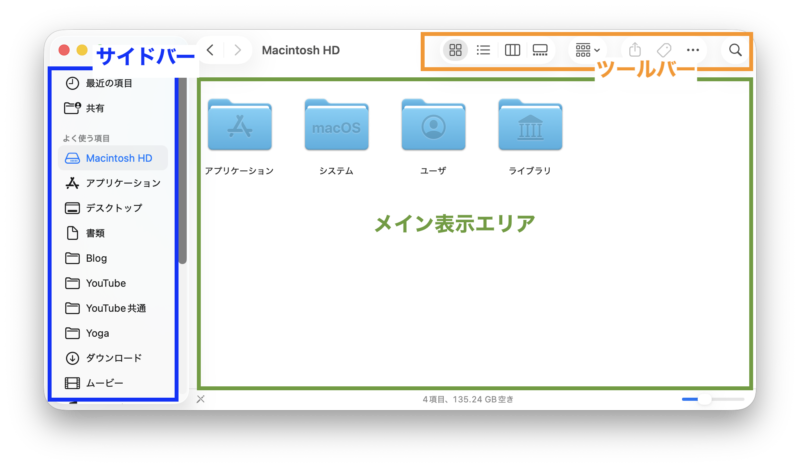Switch to icon grid view
Screen dimensions: 800x468
click(455, 50)
